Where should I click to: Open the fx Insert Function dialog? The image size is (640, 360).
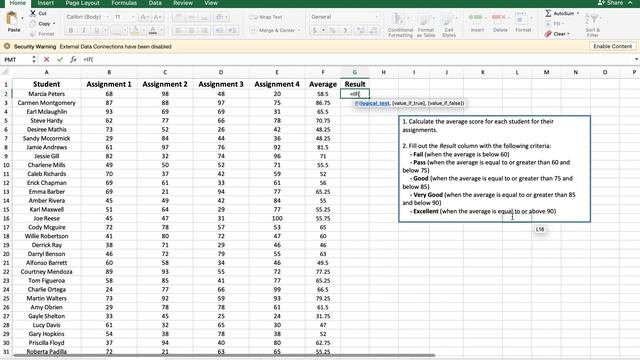(x=73, y=60)
